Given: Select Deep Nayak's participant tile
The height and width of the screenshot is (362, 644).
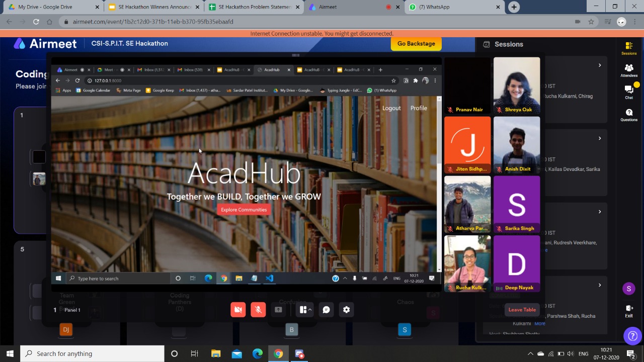Looking at the screenshot, I should tap(517, 263).
